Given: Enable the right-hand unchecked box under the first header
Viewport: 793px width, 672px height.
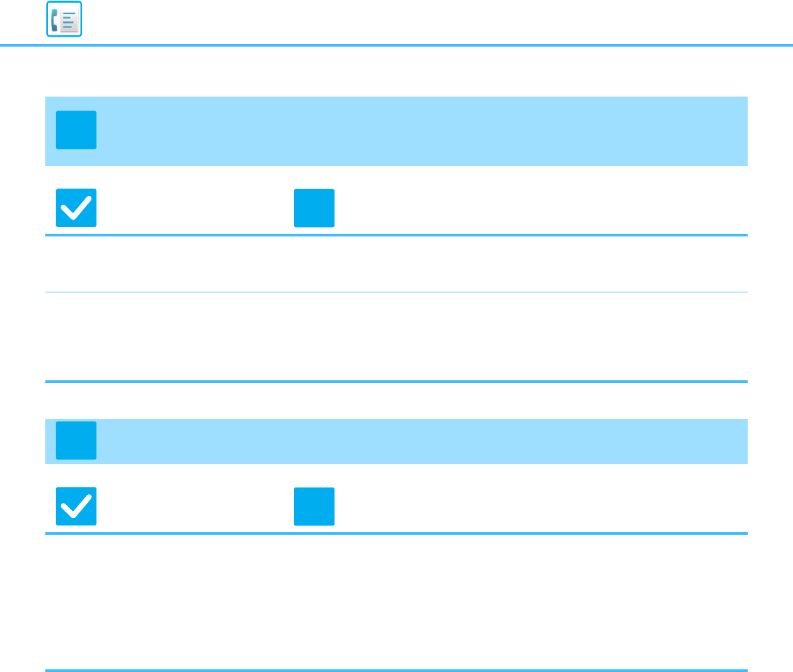Looking at the screenshot, I should coord(314,208).
